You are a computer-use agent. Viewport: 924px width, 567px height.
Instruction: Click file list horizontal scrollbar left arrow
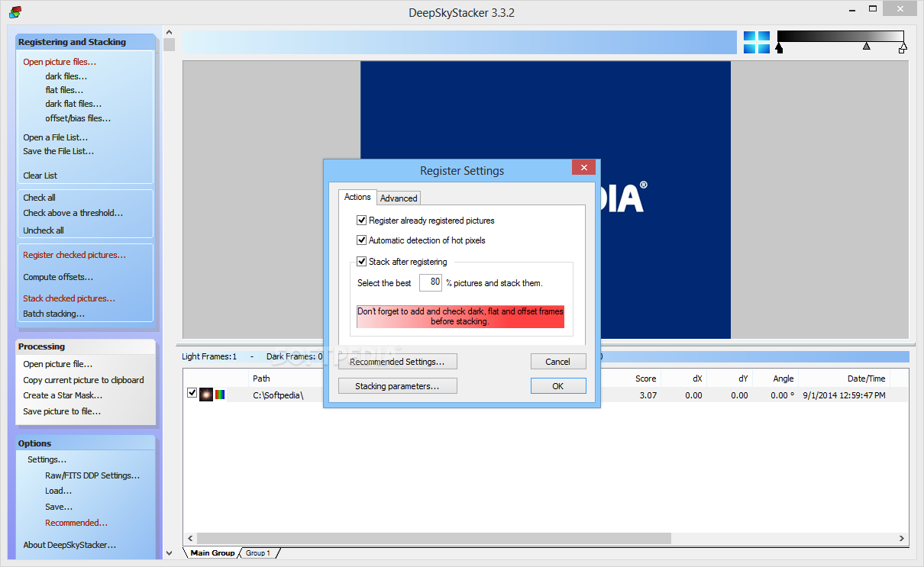click(x=190, y=539)
